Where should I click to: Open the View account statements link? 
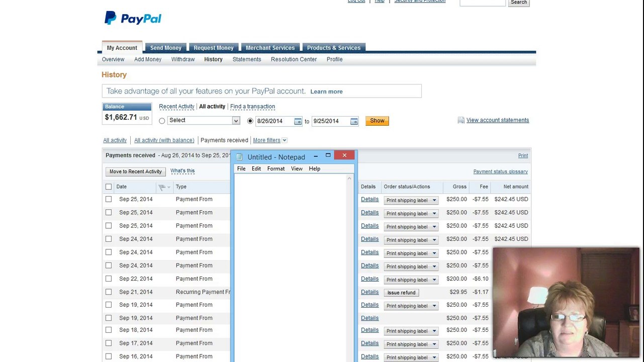pyautogui.click(x=498, y=120)
